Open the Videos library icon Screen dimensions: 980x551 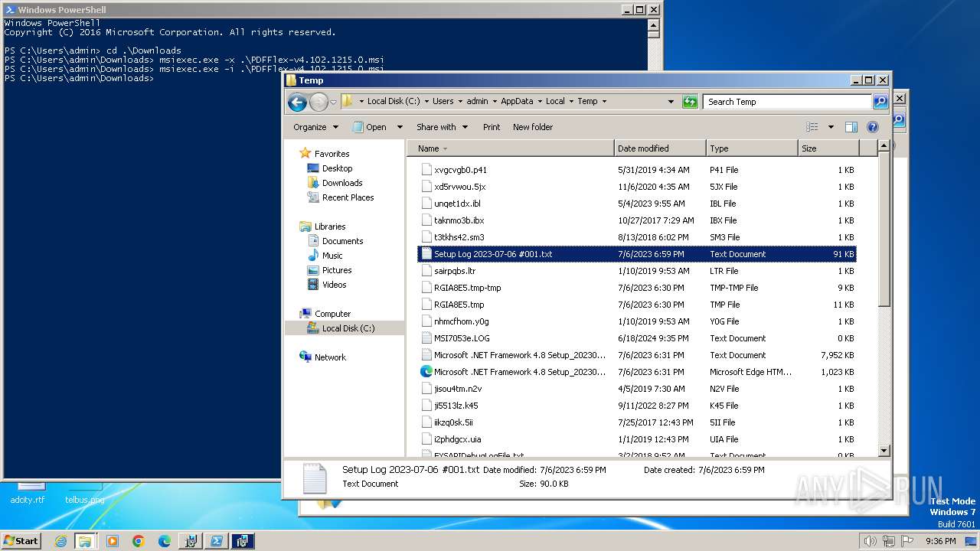312,285
